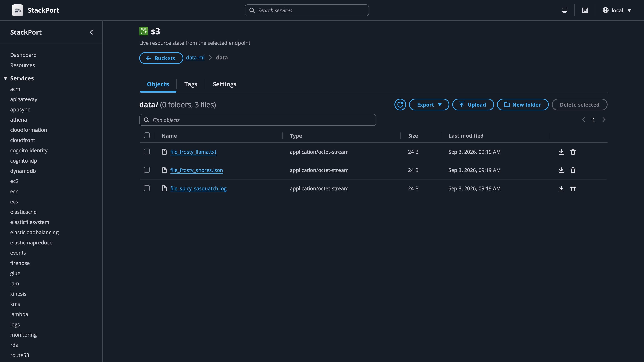Screen dimensions: 644x362
Task: Collapse the Services section triangle
Action: point(5,78)
